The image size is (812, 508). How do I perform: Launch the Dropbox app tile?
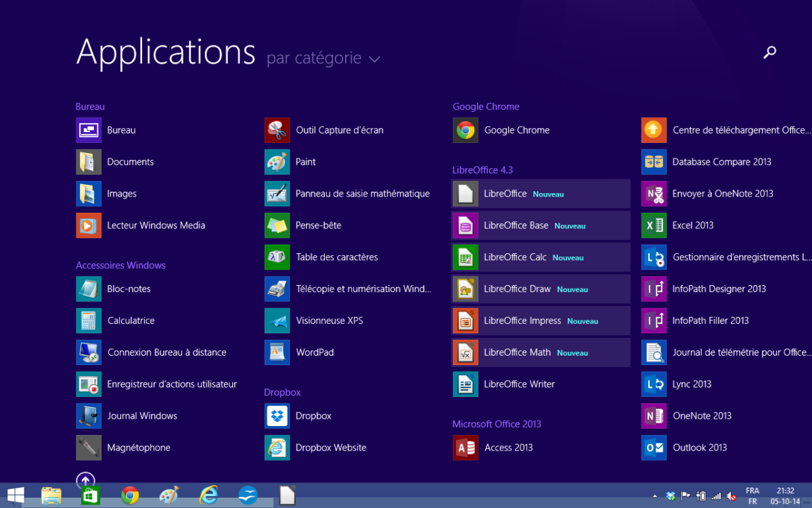tap(298, 417)
